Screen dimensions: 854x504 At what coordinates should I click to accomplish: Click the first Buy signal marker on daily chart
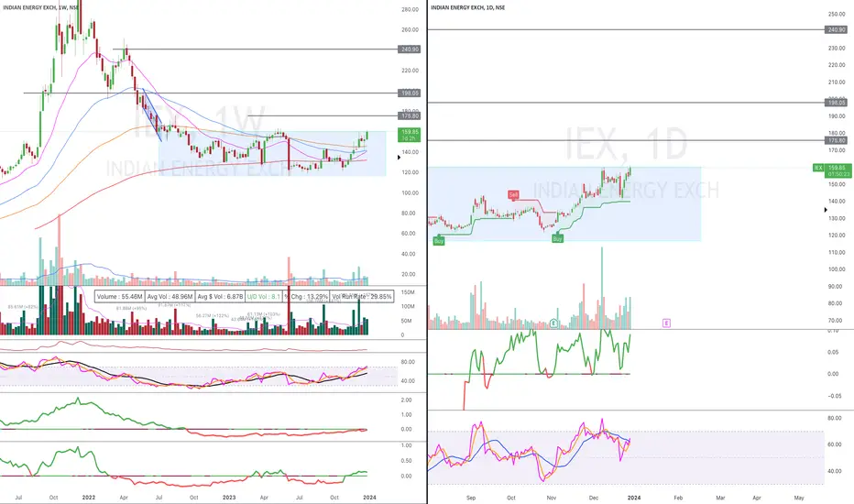[438, 241]
